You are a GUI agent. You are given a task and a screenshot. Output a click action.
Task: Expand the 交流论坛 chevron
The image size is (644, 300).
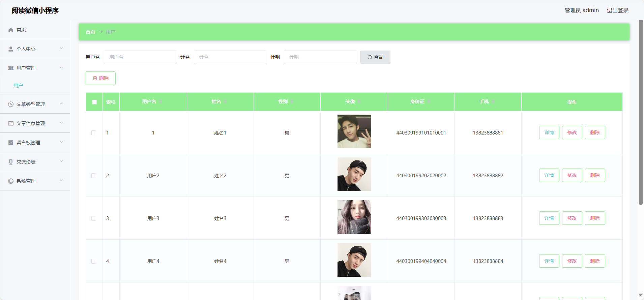point(61,161)
